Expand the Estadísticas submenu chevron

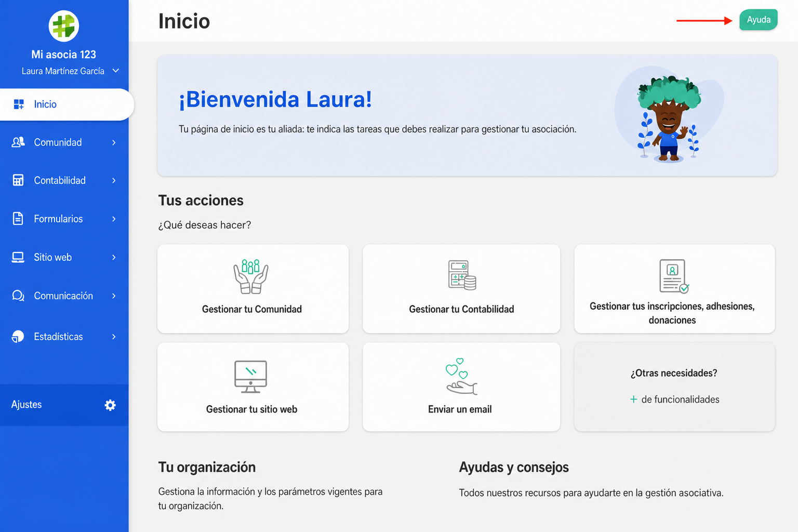pyautogui.click(x=114, y=337)
